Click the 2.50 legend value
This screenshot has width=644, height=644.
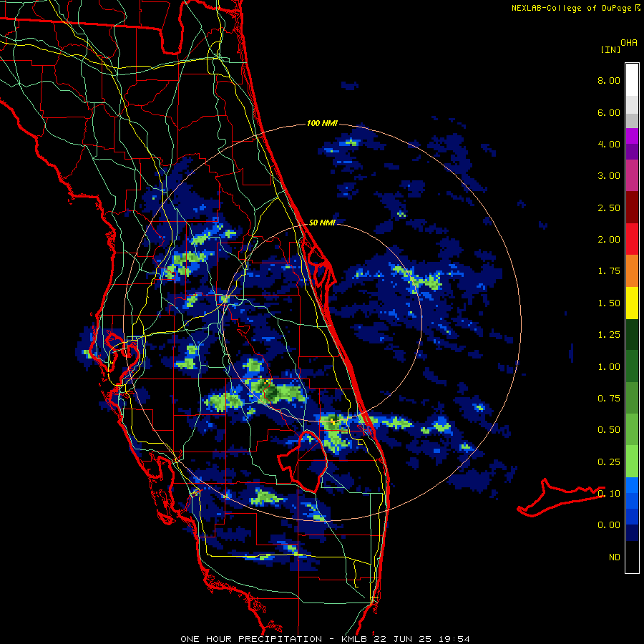pyautogui.click(x=609, y=208)
